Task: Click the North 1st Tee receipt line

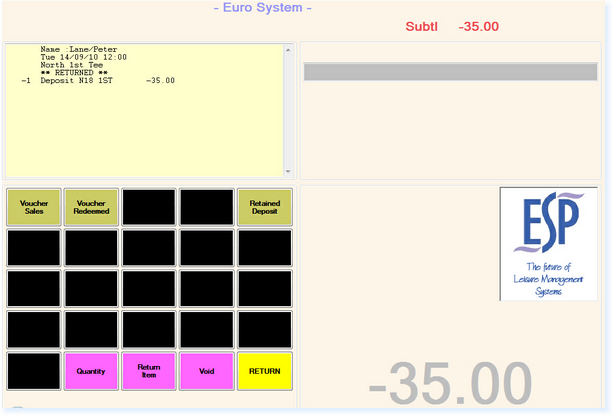Action: 71,65
